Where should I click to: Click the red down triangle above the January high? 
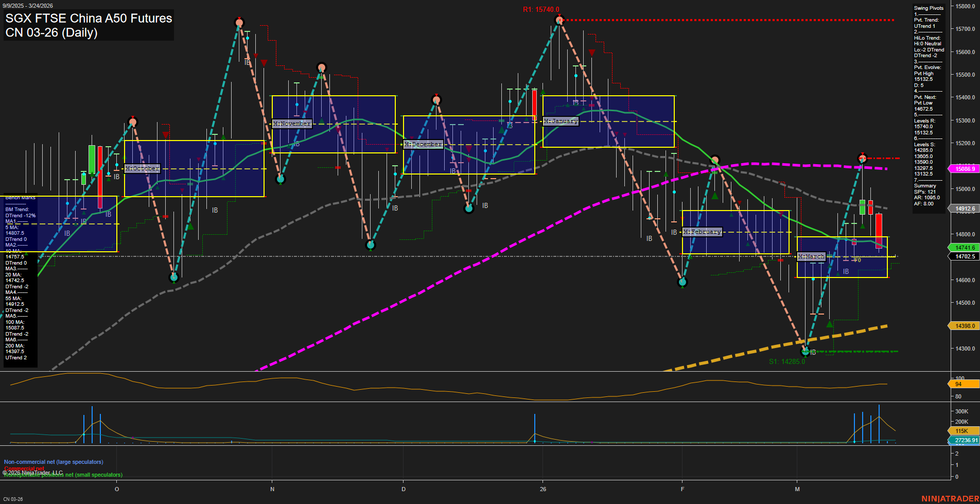[591, 51]
